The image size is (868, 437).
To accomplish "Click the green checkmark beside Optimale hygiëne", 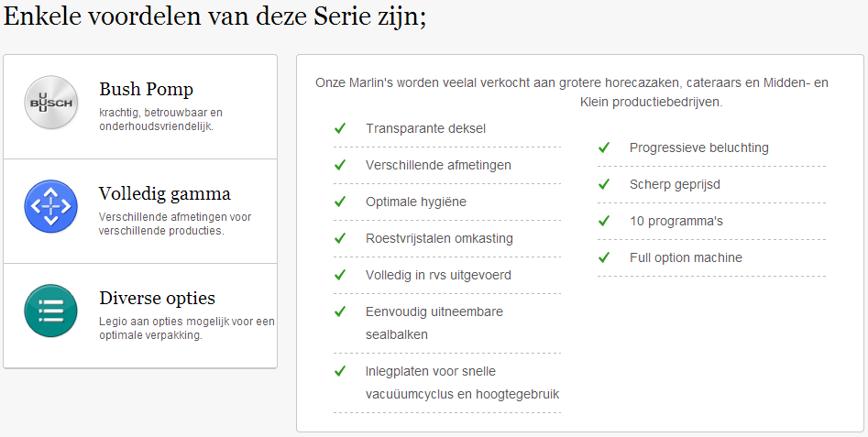I will 340,202.
